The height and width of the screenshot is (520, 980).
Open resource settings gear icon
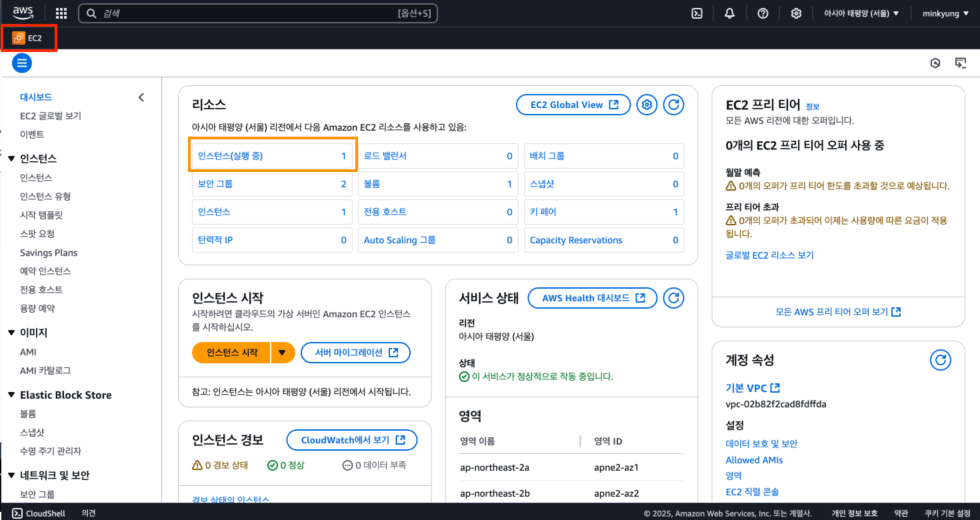pos(647,105)
